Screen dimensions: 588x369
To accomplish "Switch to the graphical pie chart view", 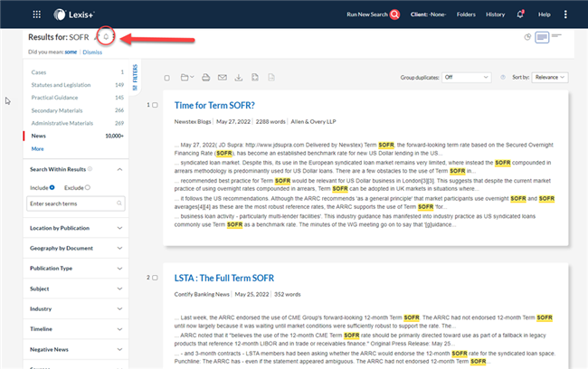I will (527, 37).
